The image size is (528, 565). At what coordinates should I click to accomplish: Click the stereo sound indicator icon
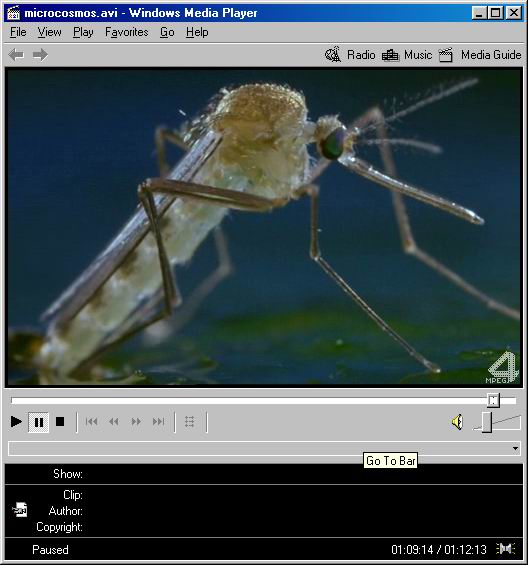click(506, 549)
